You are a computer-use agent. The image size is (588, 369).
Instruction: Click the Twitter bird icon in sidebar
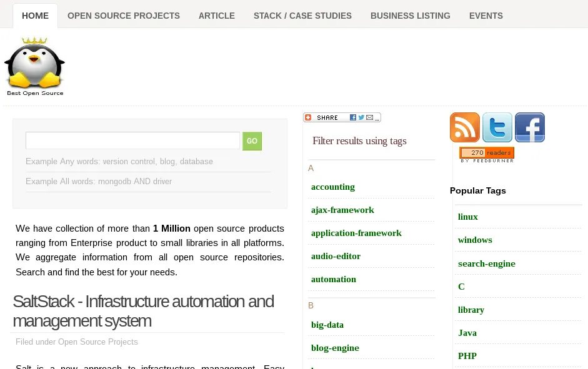pos(497,127)
